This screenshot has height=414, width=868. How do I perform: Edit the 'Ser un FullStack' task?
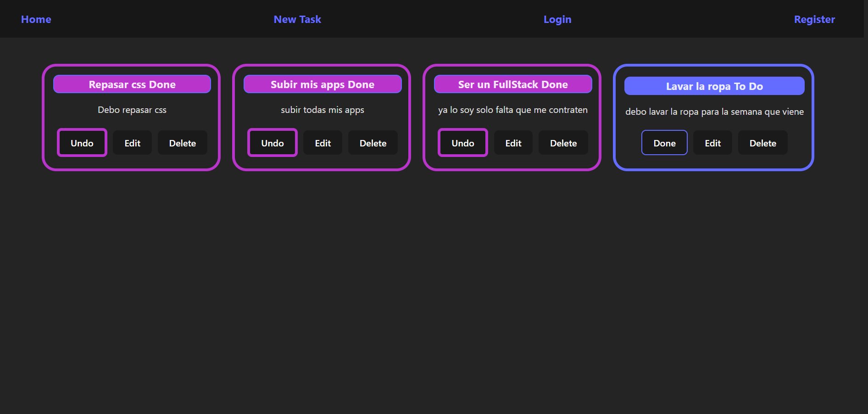click(x=513, y=143)
